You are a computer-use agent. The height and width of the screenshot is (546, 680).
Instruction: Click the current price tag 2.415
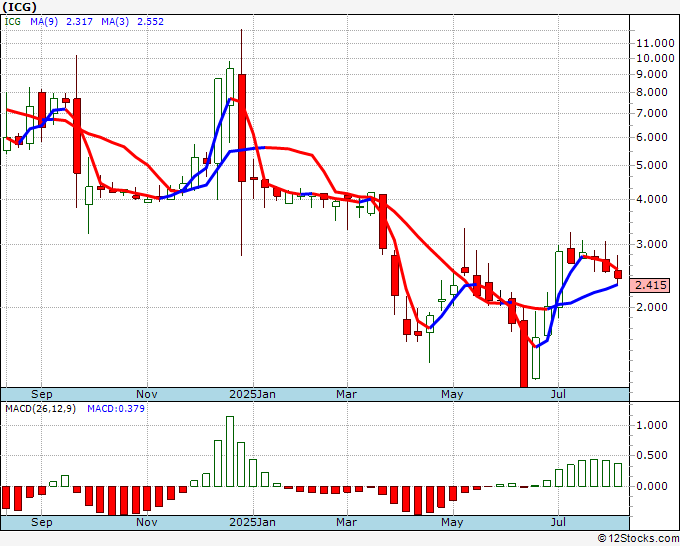(x=651, y=285)
